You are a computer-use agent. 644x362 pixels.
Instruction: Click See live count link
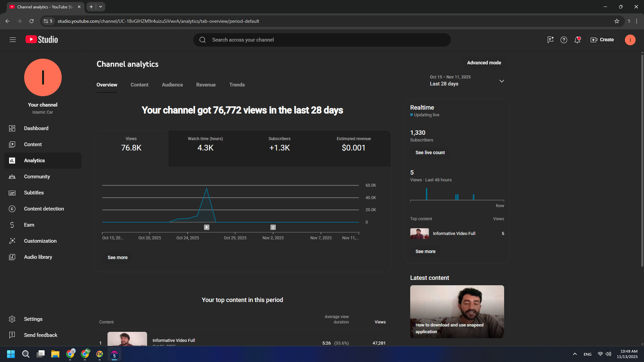(430, 153)
